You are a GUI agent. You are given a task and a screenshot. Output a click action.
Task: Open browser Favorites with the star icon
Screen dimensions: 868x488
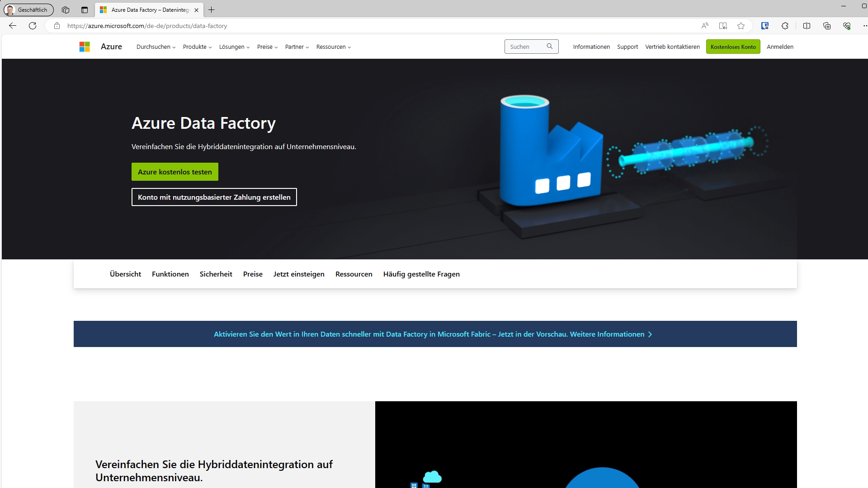(x=741, y=26)
